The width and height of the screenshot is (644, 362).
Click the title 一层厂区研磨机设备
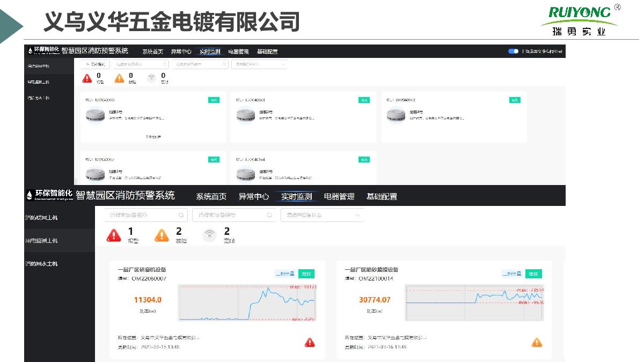pyautogui.click(x=142, y=270)
